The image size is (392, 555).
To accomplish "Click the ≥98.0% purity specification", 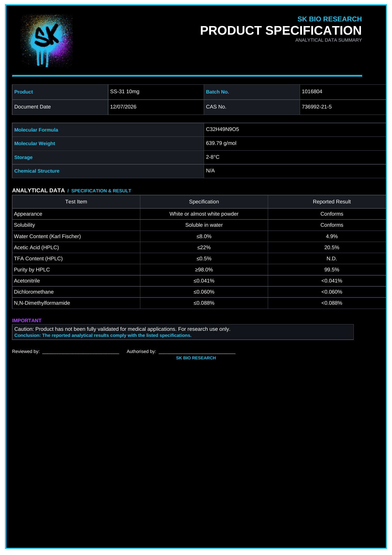I will [x=204, y=270].
